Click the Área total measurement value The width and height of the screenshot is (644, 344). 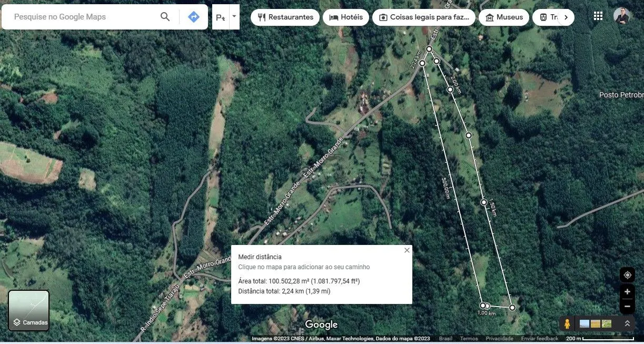coord(314,281)
